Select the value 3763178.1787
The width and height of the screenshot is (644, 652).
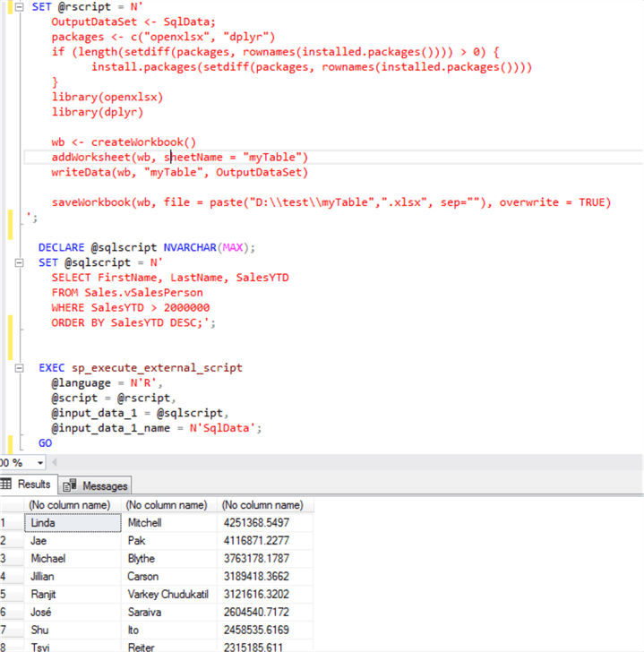(265, 559)
